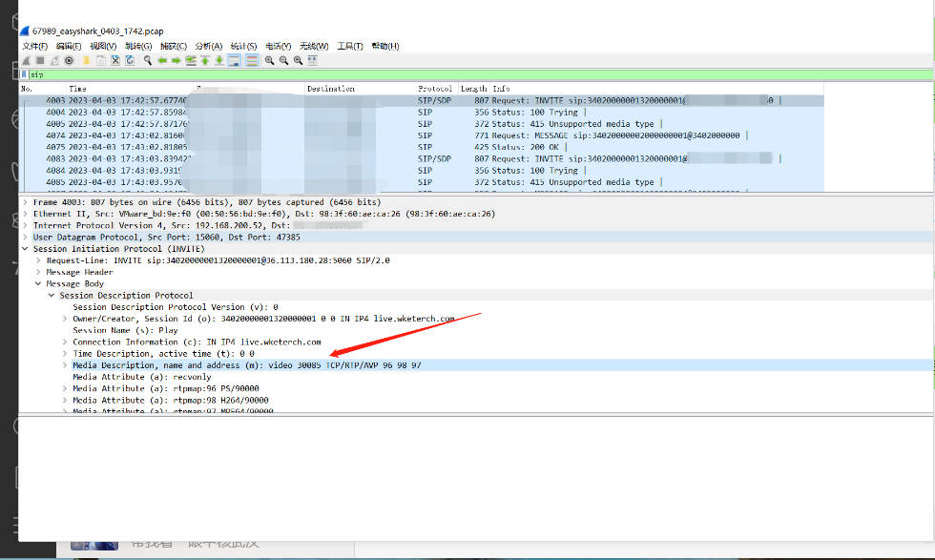Image resolution: width=935 pixels, height=560 pixels.
Task: Open the 工具(T) menu
Action: click(x=350, y=46)
